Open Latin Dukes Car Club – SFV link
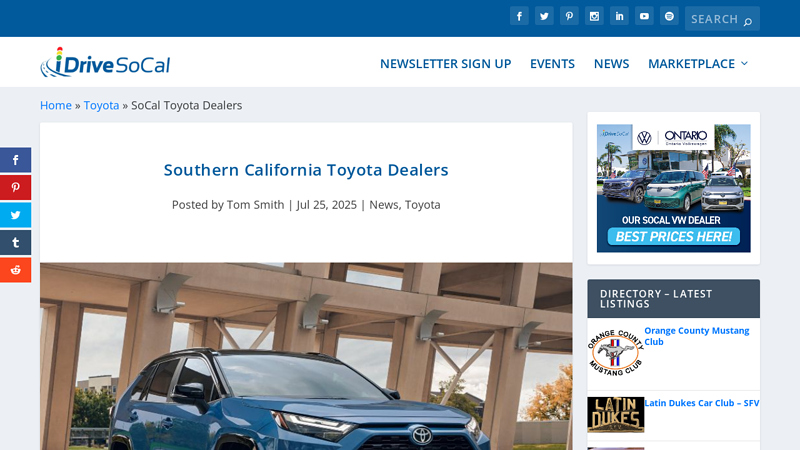 point(702,403)
